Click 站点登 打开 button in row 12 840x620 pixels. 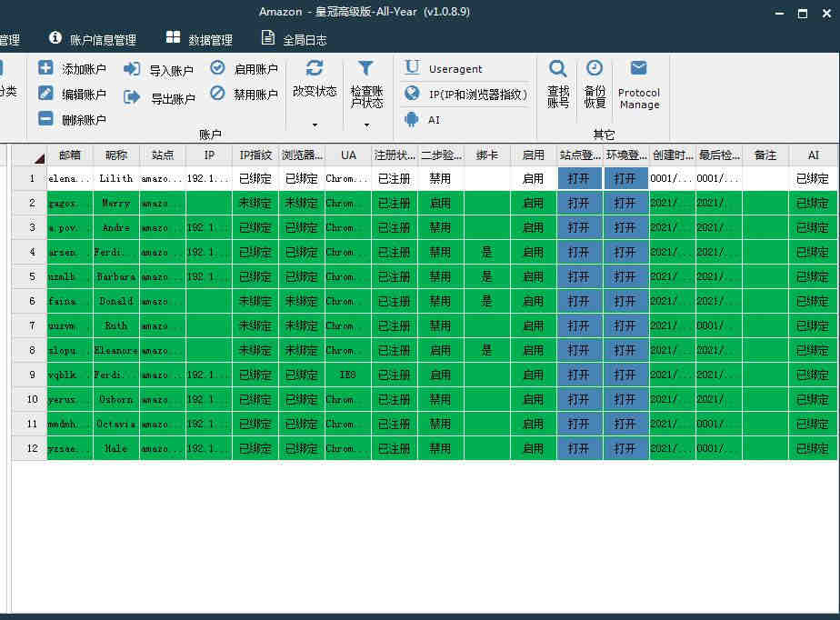tap(579, 448)
